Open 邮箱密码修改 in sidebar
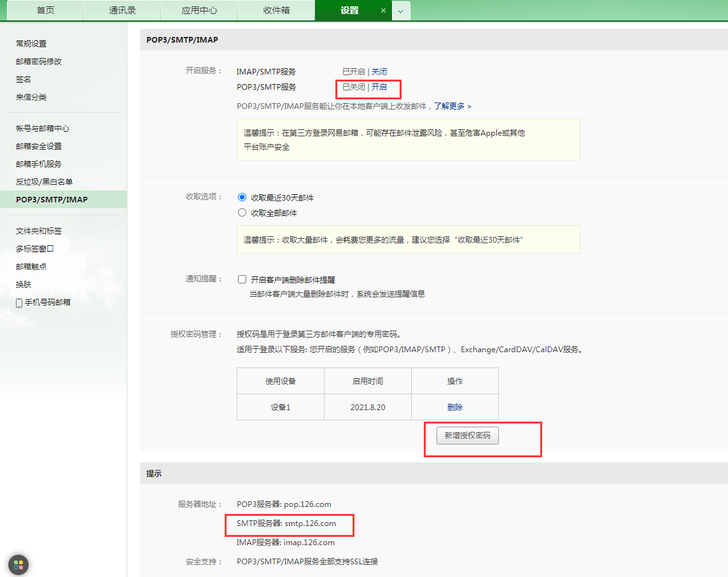 coord(39,61)
